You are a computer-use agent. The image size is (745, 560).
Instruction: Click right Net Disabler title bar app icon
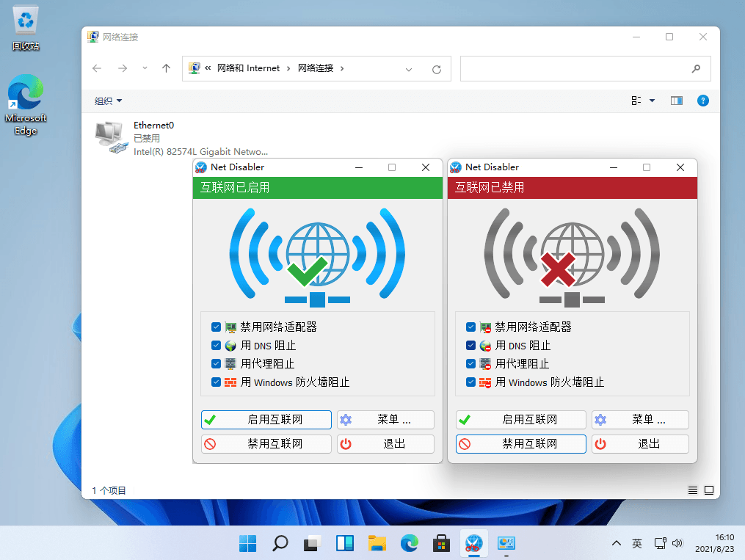tap(456, 167)
